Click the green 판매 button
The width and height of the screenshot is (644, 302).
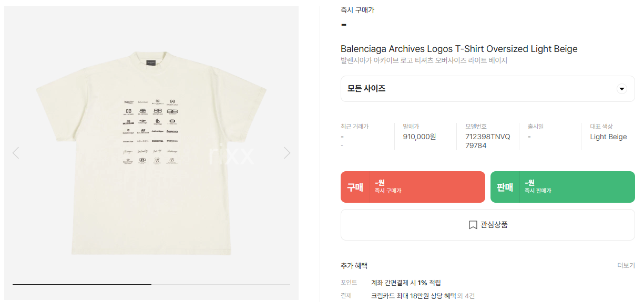coord(563,187)
